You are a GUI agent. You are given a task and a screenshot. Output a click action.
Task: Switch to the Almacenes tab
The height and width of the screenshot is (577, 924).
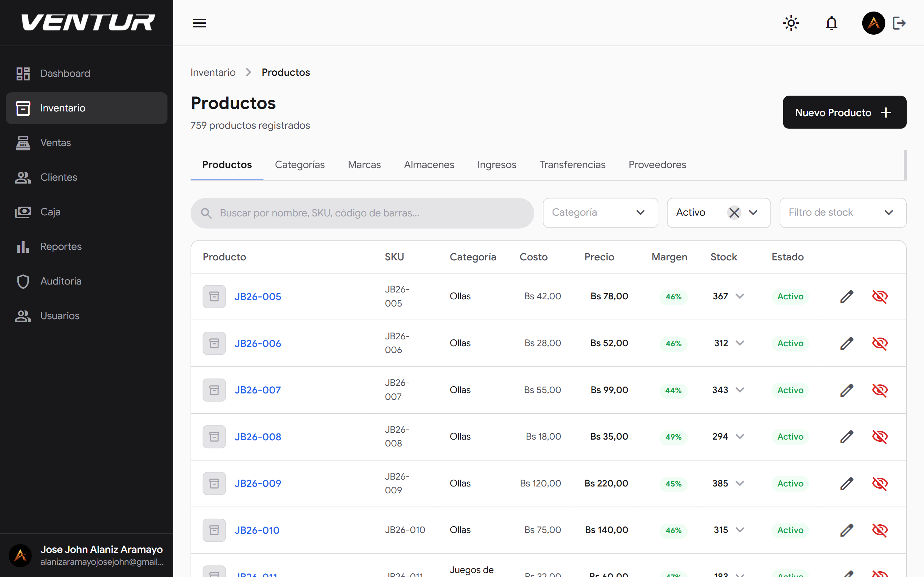click(429, 164)
